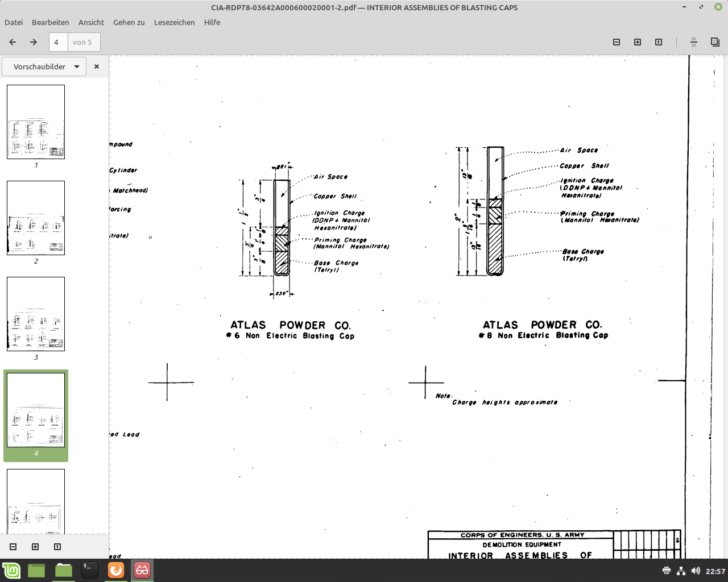Click 'Priming Charge' label on #8 diagram

587,214
